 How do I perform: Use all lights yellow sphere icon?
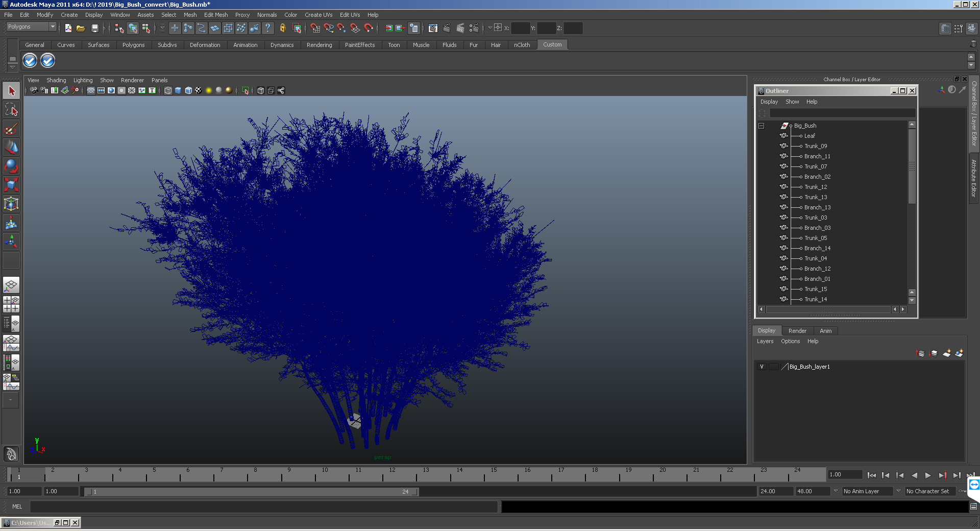[209, 90]
